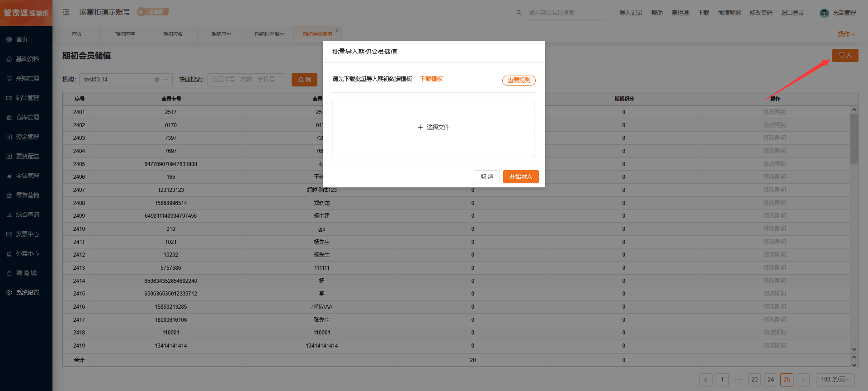
Task: Switch to the 期初现金银行 tab
Action: click(269, 34)
